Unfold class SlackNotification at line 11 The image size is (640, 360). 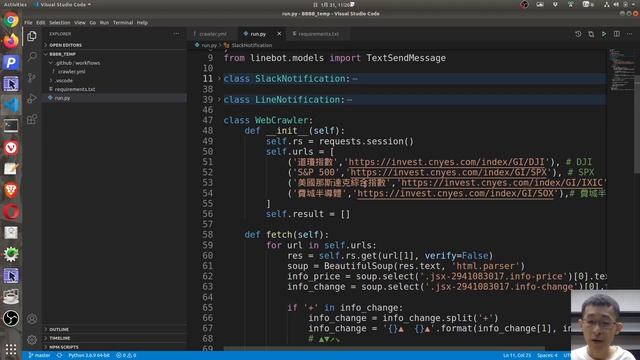(219, 78)
